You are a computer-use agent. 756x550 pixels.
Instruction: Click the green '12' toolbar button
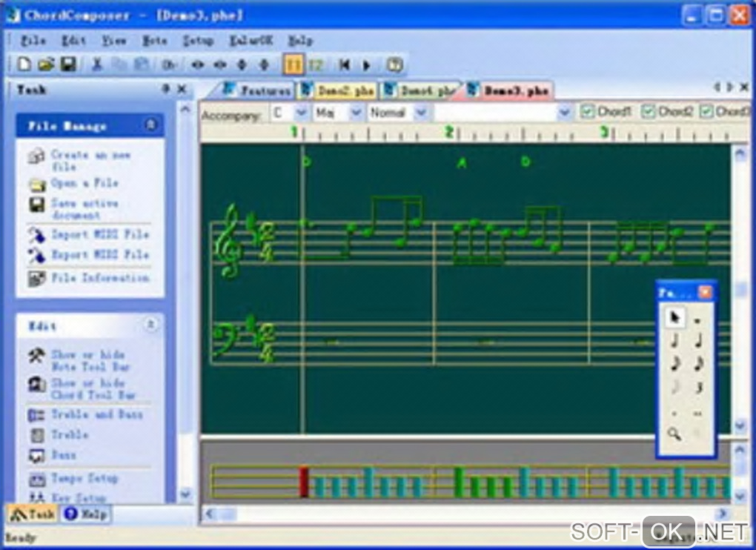tap(315, 64)
